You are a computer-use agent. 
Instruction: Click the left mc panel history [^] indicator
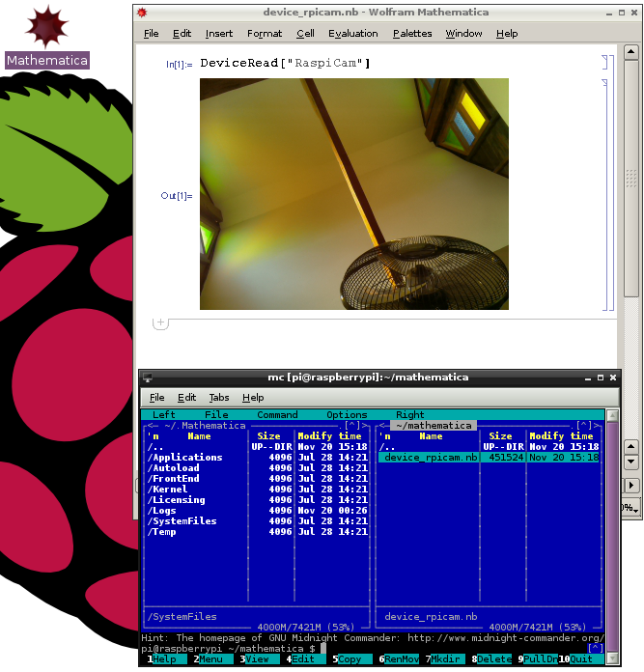[x=352, y=426]
